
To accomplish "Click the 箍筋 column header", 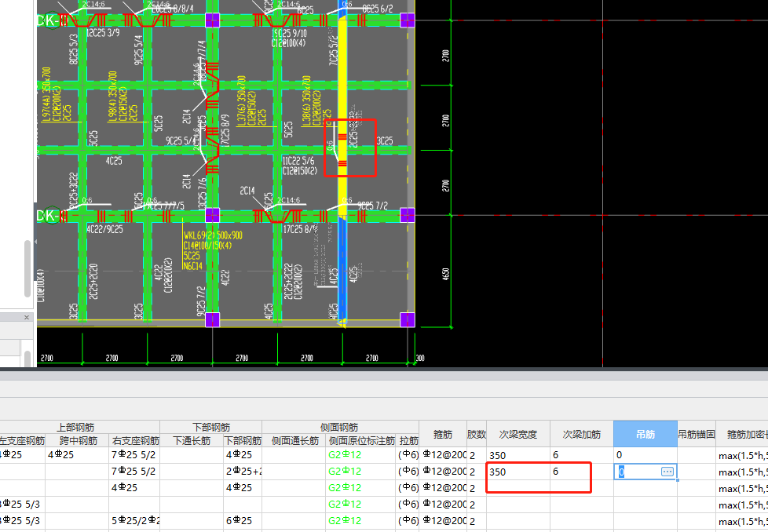I will [x=443, y=434].
